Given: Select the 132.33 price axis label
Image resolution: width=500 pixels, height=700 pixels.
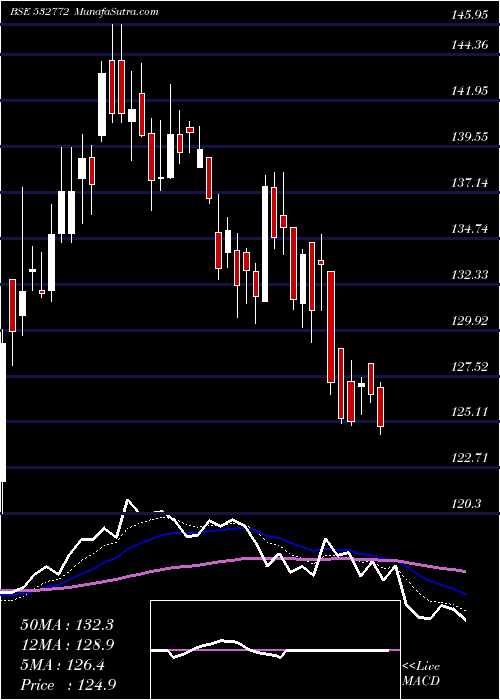Looking at the screenshot, I should click(x=468, y=275).
